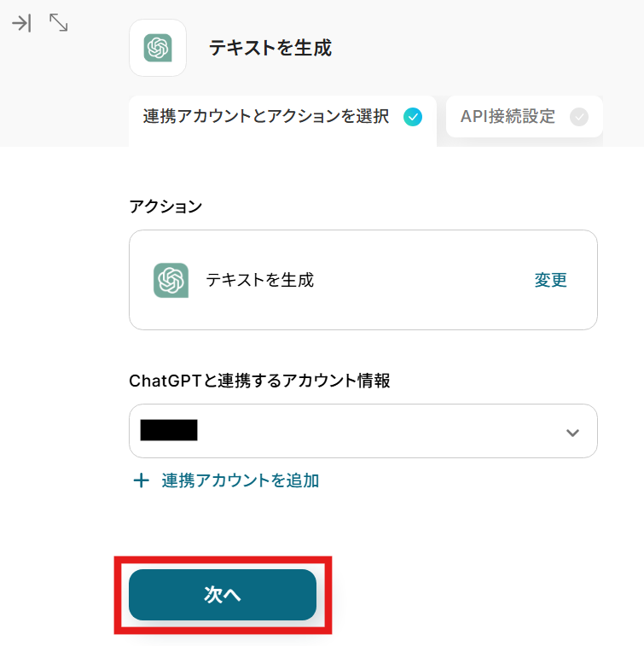Click the plus icon beside 連携アカウントを追加
Screen dimensions: 644x646
coord(142,480)
